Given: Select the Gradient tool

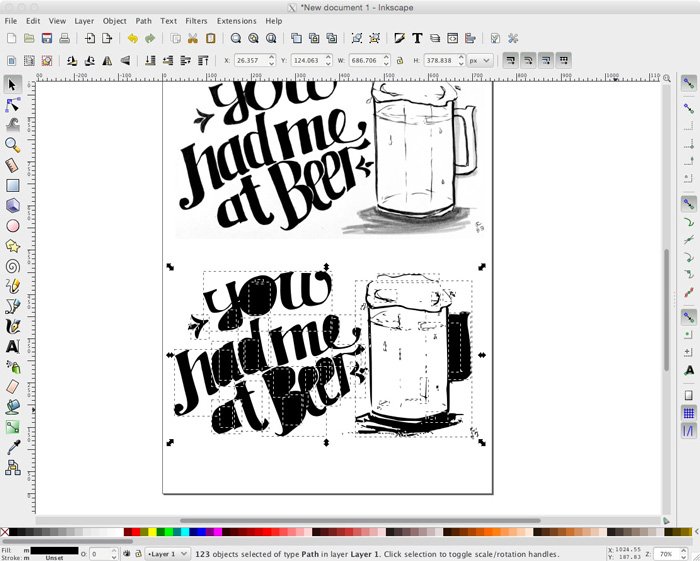Looking at the screenshot, I should click(x=12, y=427).
